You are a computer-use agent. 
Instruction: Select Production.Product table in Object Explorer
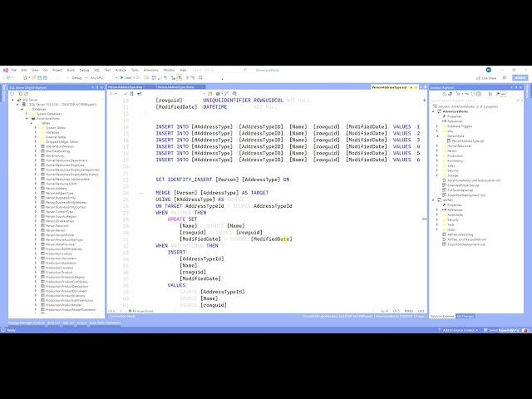pyautogui.click(x=59, y=272)
